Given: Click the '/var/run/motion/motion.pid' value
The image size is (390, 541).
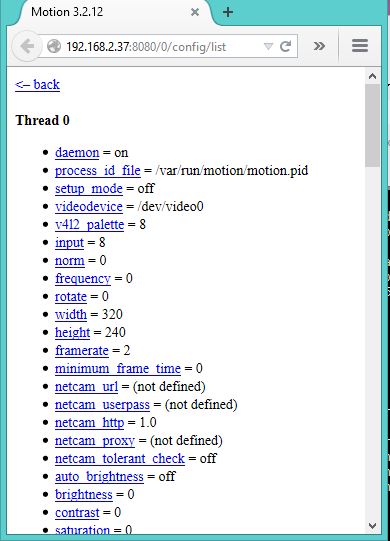Looking at the screenshot, I should click(232, 170).
